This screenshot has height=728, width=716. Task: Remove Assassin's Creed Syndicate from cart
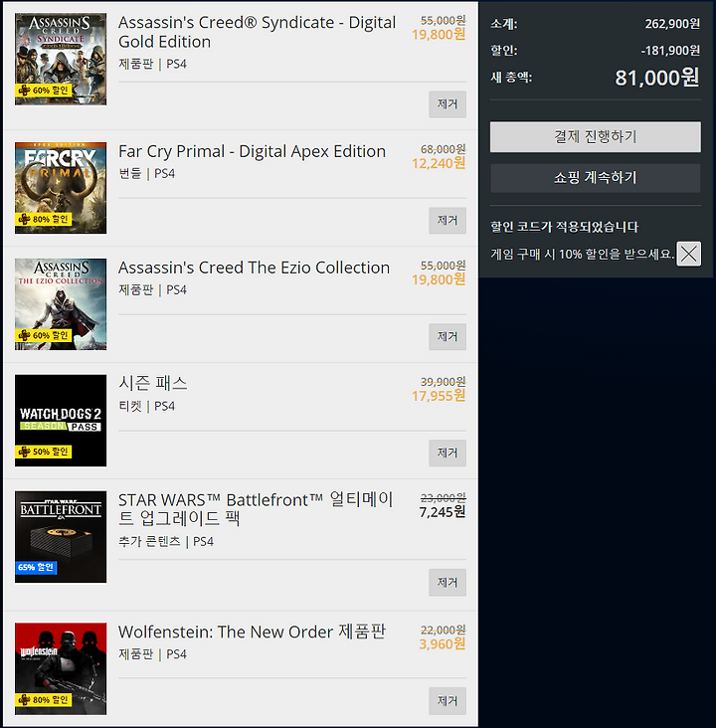click(x=447, y=104)
